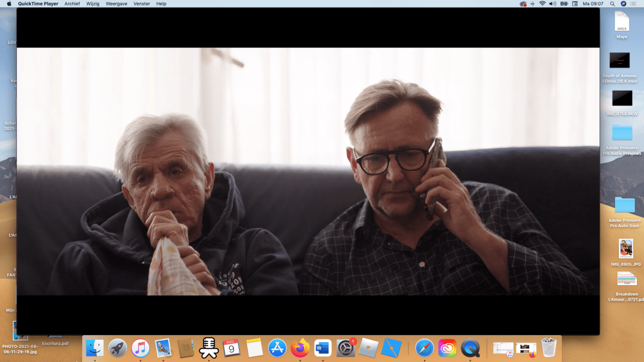The height and width of the screenshot is (362, 644).
Task: Open the Weergave menu
Action: 116,4
